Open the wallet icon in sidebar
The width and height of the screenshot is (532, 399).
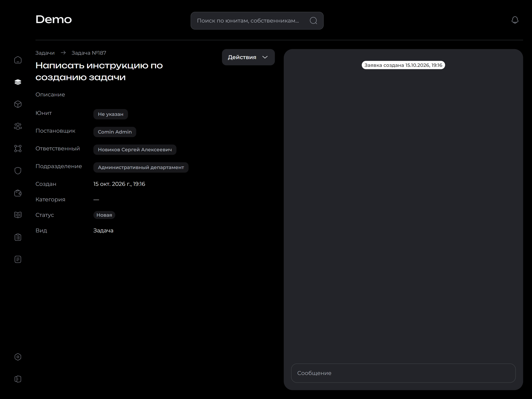(x=18, y=193)
